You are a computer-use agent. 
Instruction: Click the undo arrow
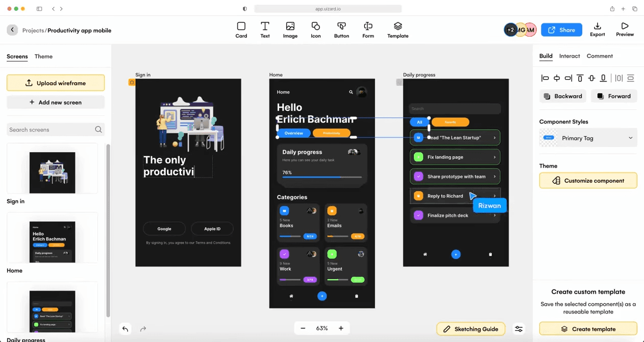[126, 329]
